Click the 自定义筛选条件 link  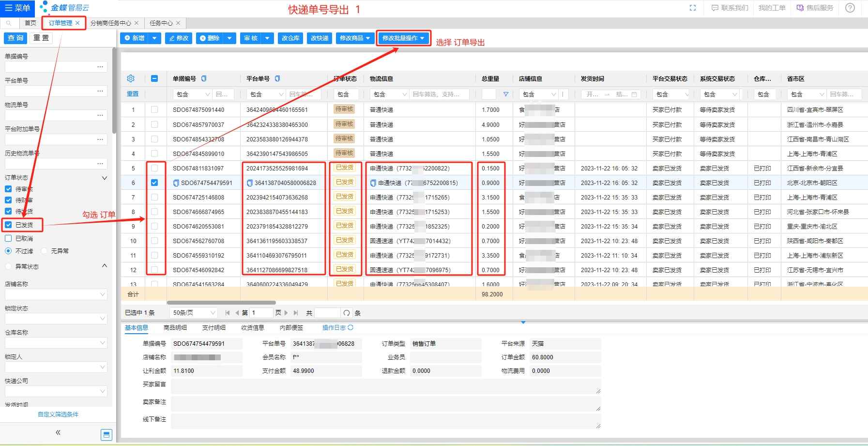(x=58, y=415)
